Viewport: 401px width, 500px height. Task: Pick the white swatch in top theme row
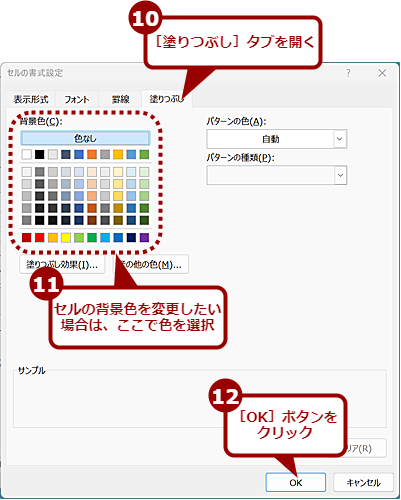point(27,154)
